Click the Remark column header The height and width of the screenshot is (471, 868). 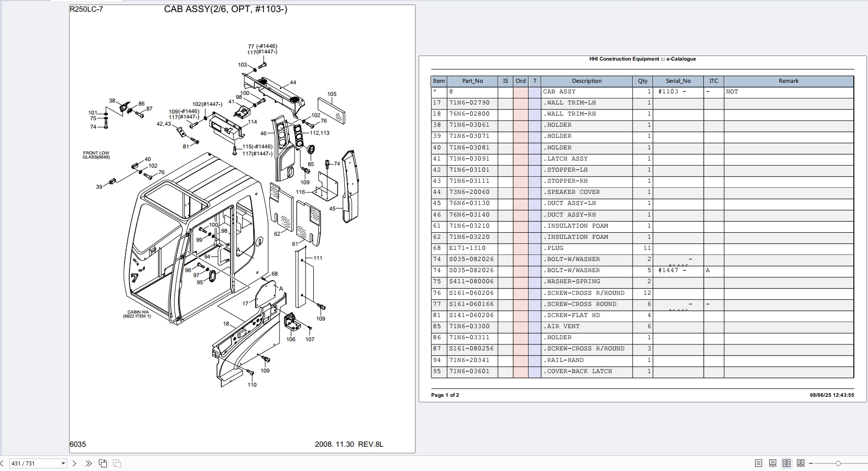788,81
